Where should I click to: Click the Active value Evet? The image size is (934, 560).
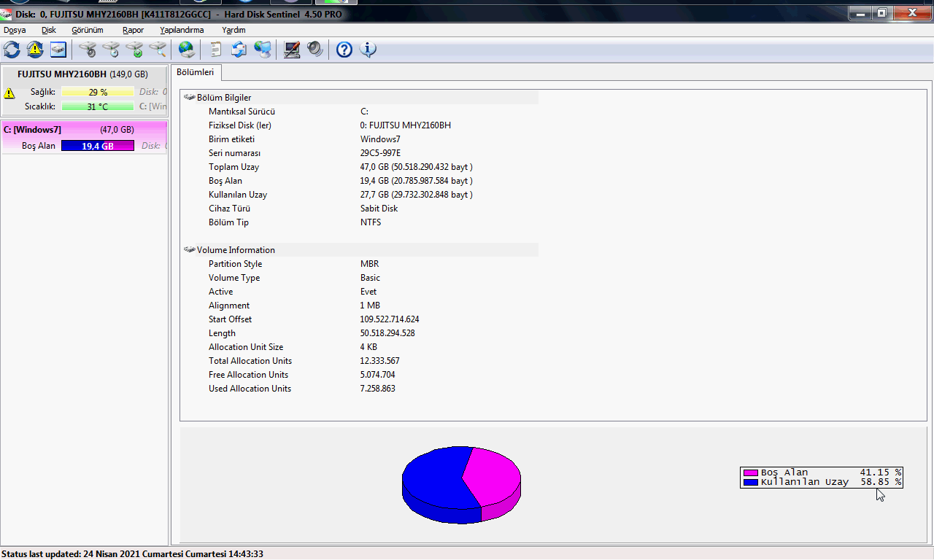[368, 292]
